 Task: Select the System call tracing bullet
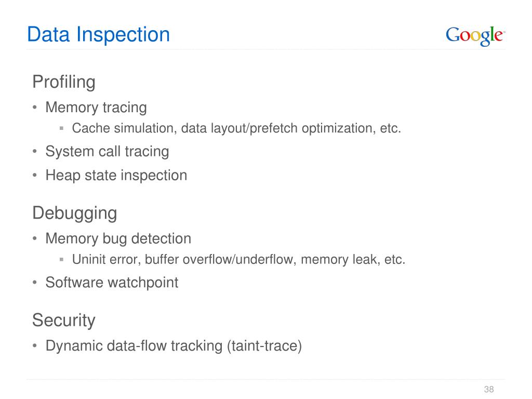[107, 151]
